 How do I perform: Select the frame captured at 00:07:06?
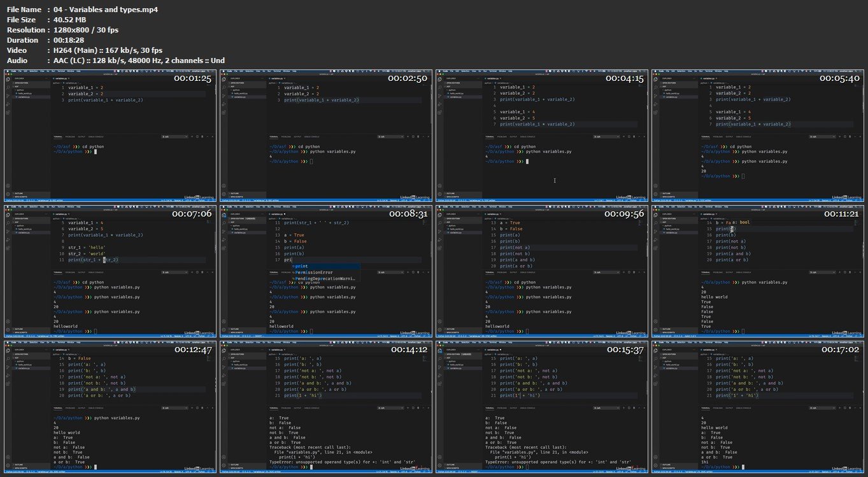pos(110,271)
